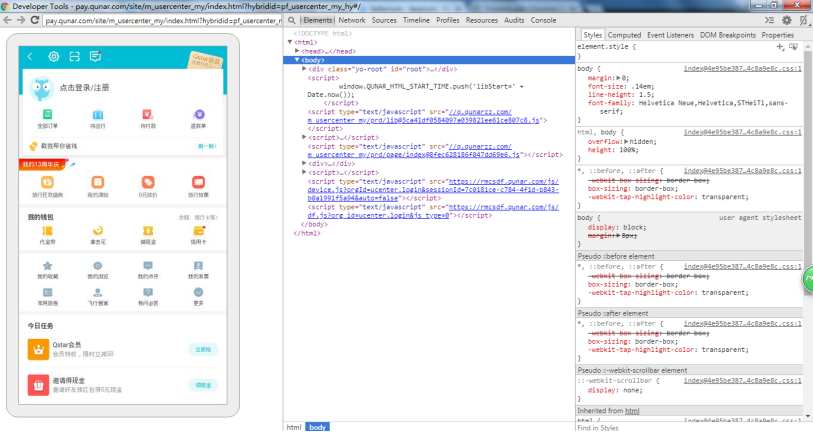Click the html breadcrumb at bottom
The image size is (813, 432).
(x=294, y=427)
